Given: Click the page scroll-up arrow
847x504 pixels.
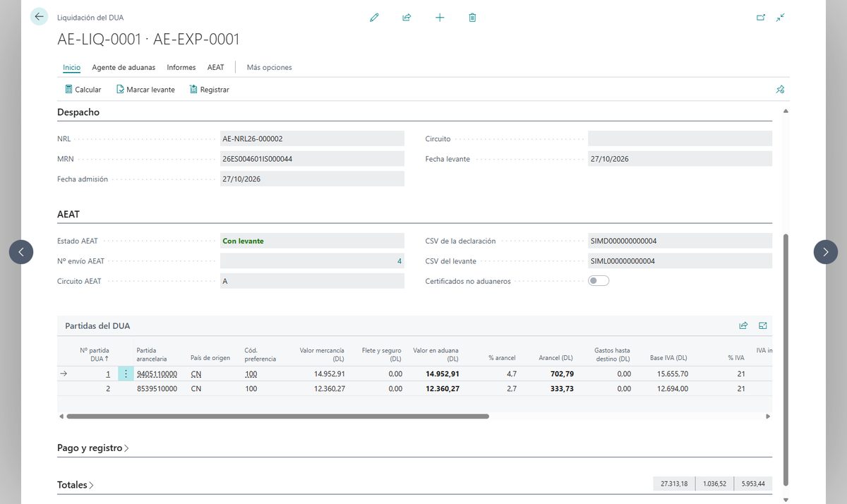Looking at the screenshot, I should (x=786, y=112).
